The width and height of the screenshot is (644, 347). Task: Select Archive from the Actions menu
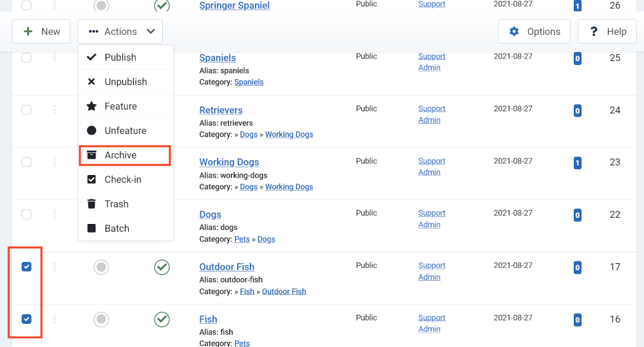point(125,155)
